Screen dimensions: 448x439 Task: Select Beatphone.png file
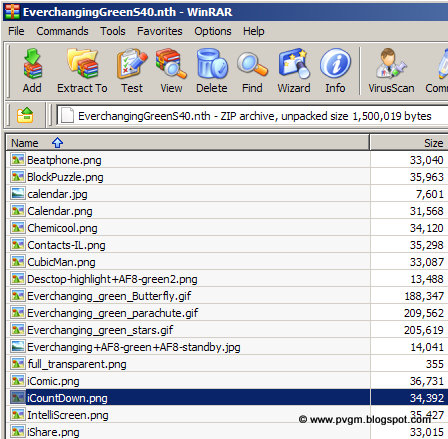[x=64, y=160]
